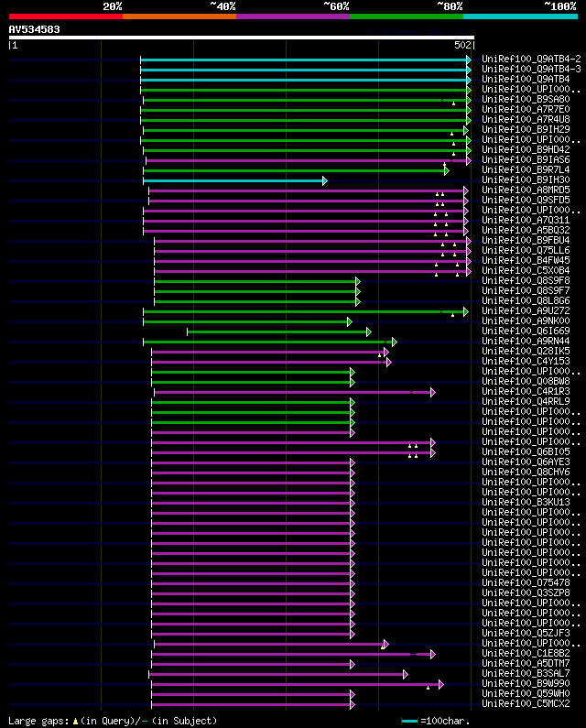586x728 pixels.
Task: Click the yellow gap marker under B9W990 bar
Action: (429, 688)
